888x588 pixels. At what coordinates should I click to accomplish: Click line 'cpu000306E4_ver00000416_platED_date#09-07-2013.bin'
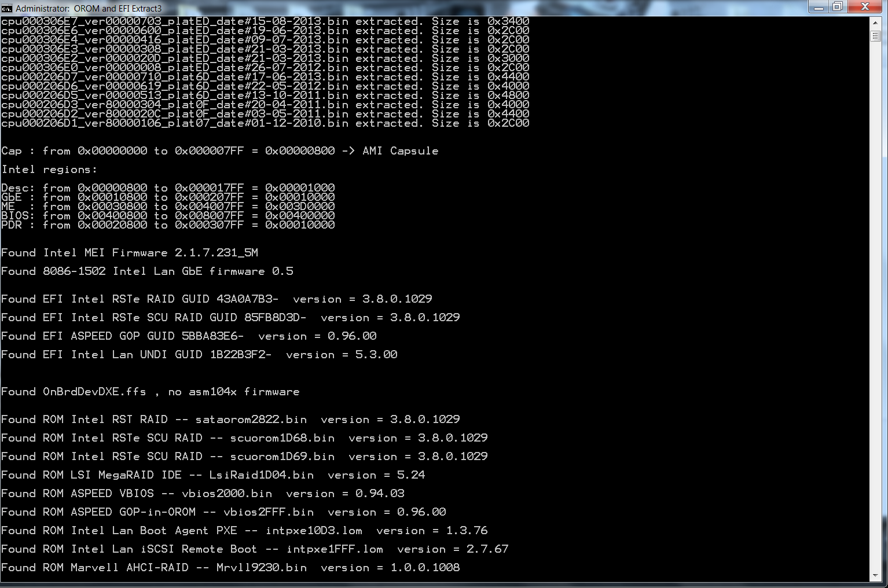coord(265,40)
